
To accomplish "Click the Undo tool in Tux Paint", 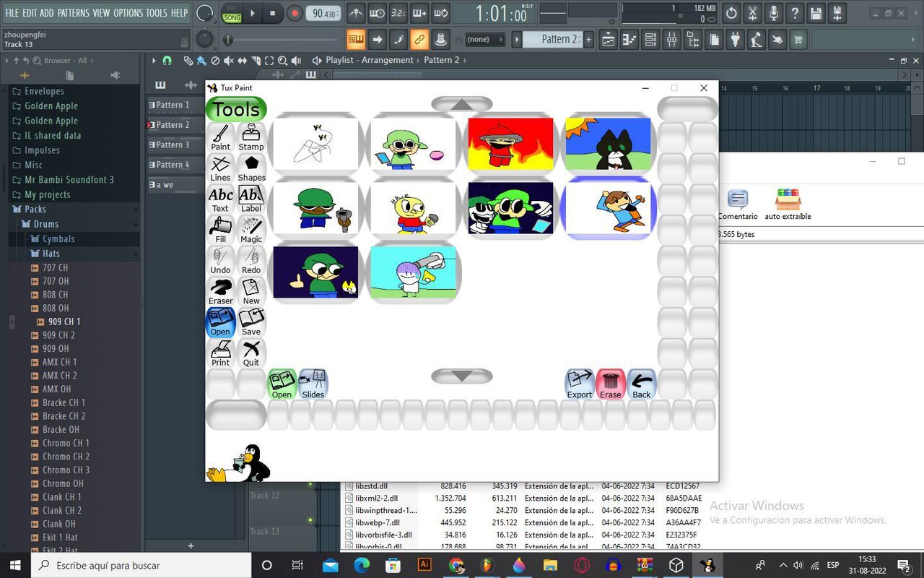I will click(x=221, y=261).
